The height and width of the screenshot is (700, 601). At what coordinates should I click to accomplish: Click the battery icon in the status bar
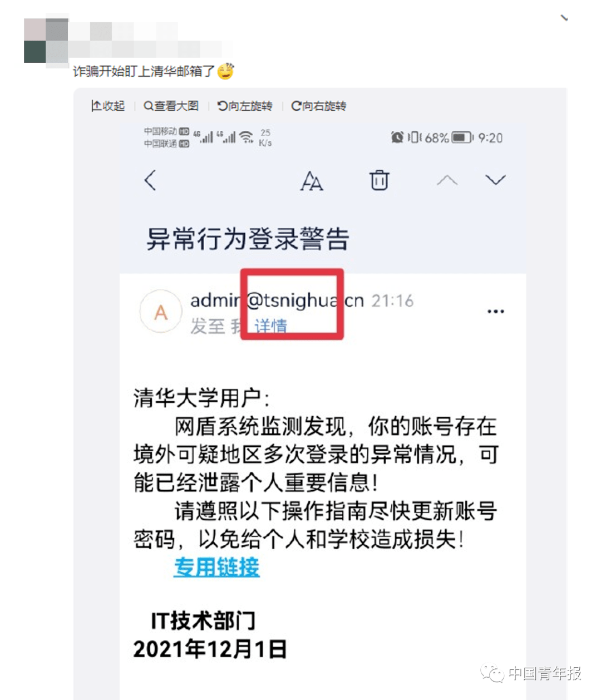(x=461, y=137)
